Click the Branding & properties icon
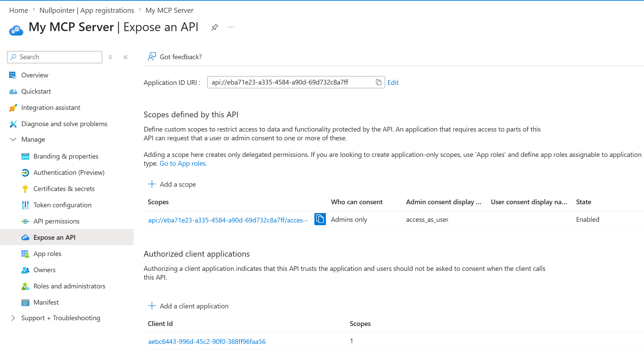Image resolution: width=644 pixels, height=352 pixels. pyautogui.click(x=25, y=156)
